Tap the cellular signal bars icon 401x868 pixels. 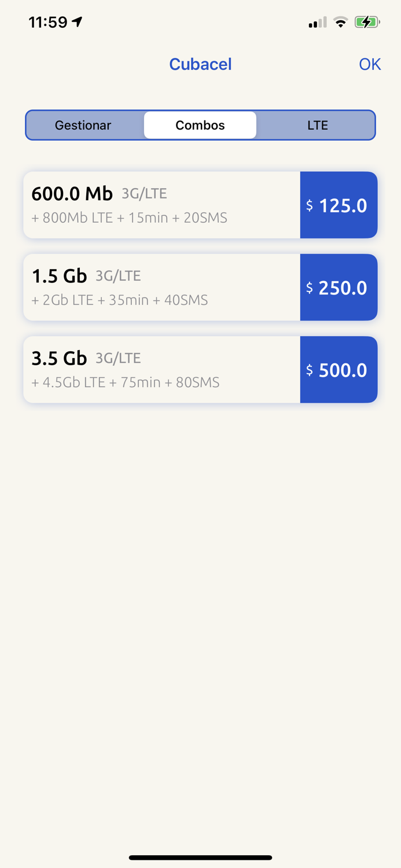(x=315, y=22)
